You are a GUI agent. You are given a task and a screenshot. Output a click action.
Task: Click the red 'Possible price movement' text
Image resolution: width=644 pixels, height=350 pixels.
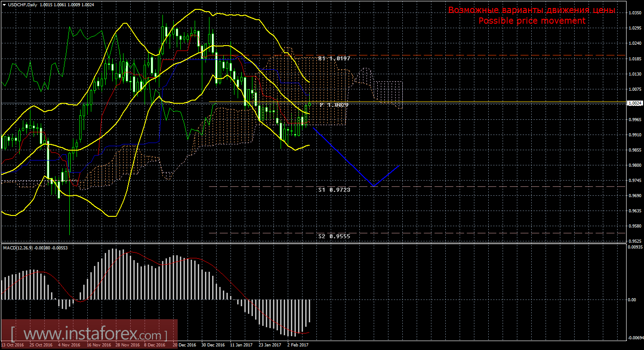point(532,21)
